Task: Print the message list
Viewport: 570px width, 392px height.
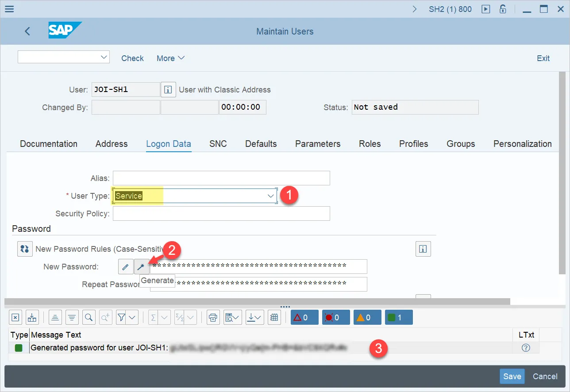Action: pyautogui.click(x=213, y=317)
